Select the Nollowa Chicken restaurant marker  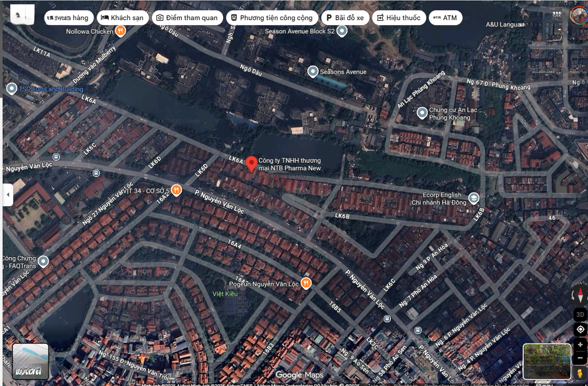[x=121, y=31]
